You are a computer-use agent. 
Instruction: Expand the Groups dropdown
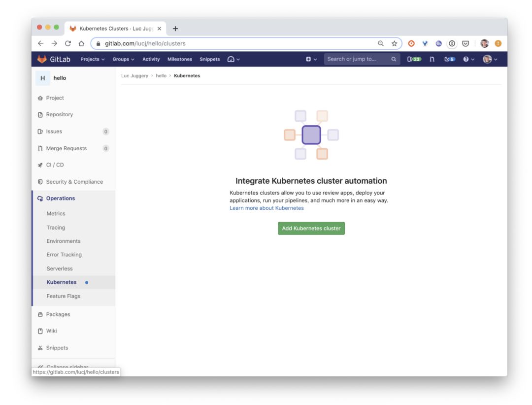coord(123,59)
